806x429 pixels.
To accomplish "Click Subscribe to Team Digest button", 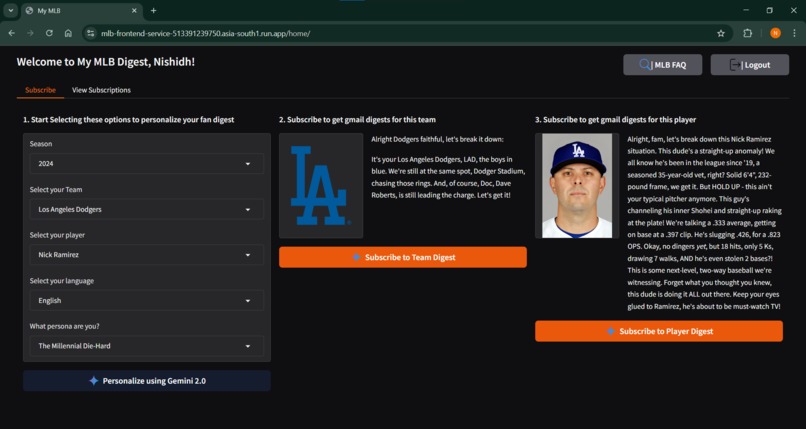I will [403, 257].
